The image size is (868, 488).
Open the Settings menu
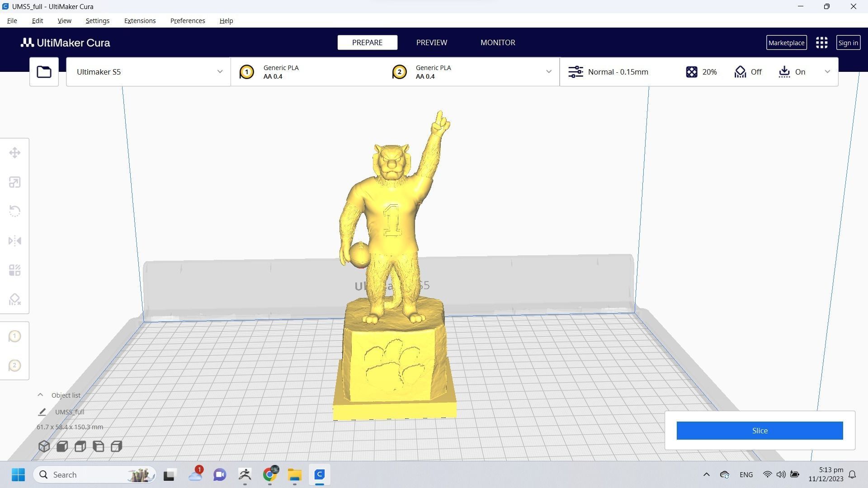click(97, 21)
